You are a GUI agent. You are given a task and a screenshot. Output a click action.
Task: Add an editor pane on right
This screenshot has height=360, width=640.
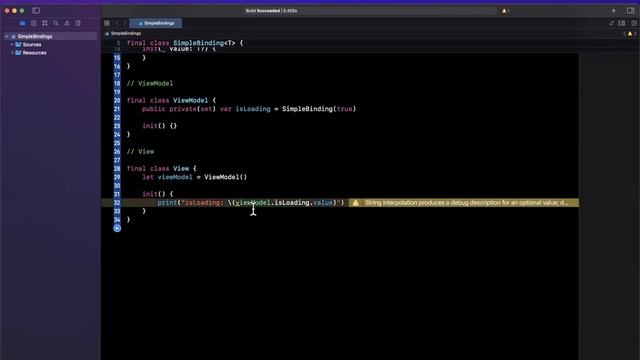[x=634, y=23]
